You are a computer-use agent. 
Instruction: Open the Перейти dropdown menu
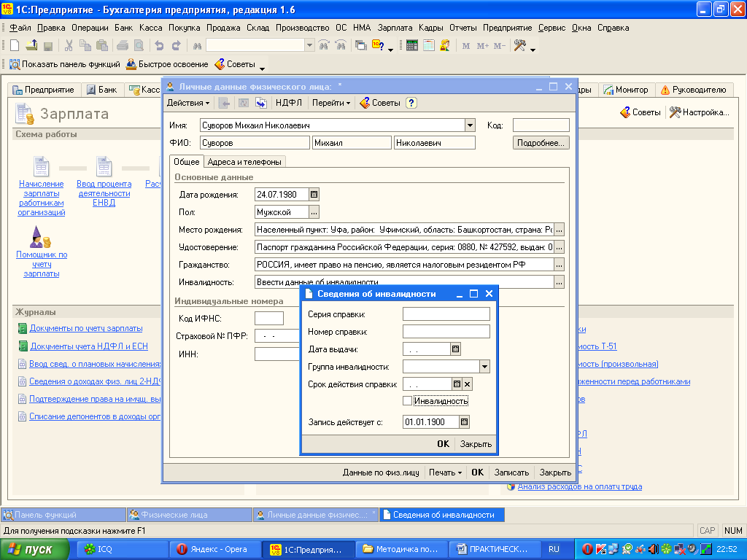[331, 103]
